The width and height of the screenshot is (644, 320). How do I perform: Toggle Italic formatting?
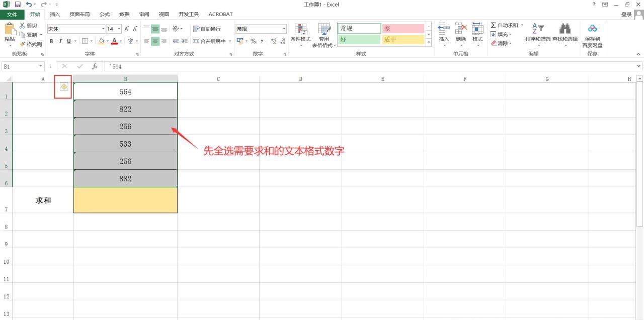[x=60, y=41]
